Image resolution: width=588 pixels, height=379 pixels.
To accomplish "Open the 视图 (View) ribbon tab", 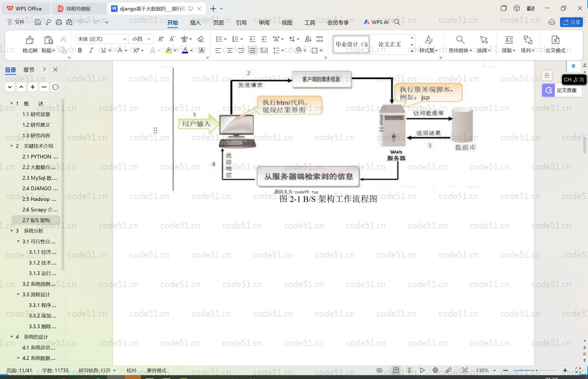I will tap(287, 23).
